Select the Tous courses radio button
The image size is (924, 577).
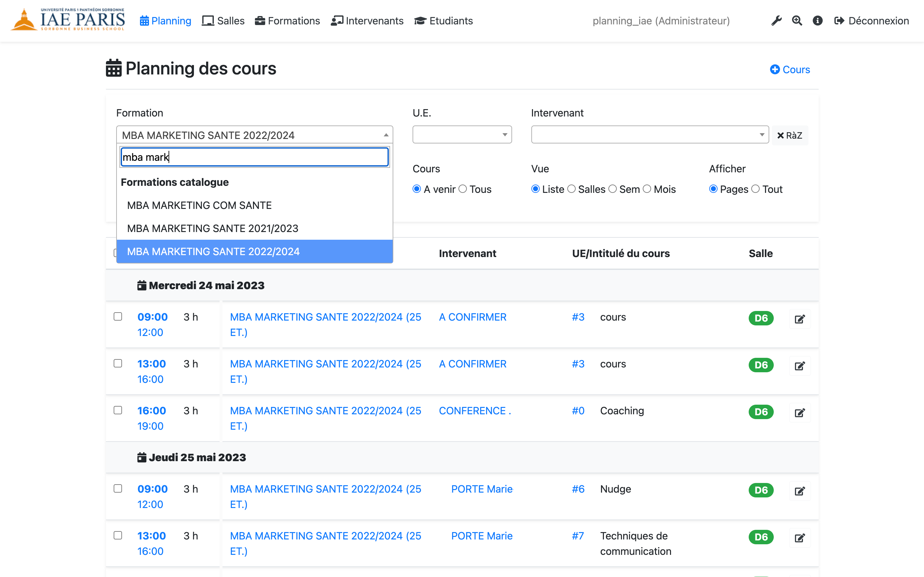pos(463,189)
